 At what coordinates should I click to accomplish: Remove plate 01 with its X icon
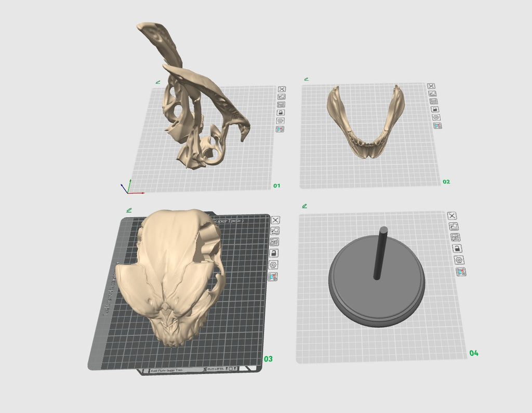(x=282, y=89)
